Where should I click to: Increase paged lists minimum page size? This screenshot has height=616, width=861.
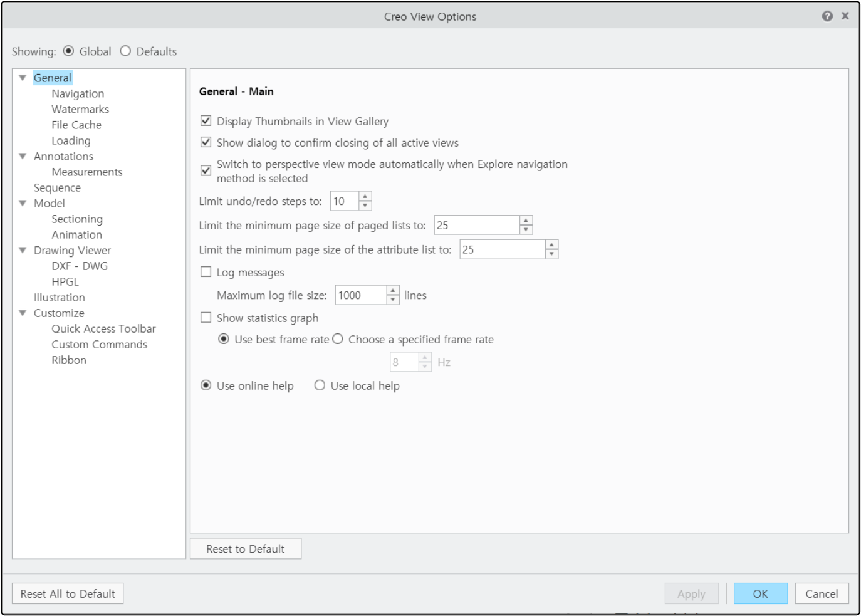(526, 220)
